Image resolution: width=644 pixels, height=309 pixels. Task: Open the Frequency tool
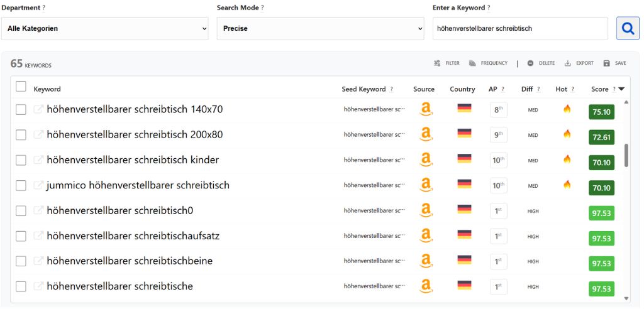click(x=488, y=63)
